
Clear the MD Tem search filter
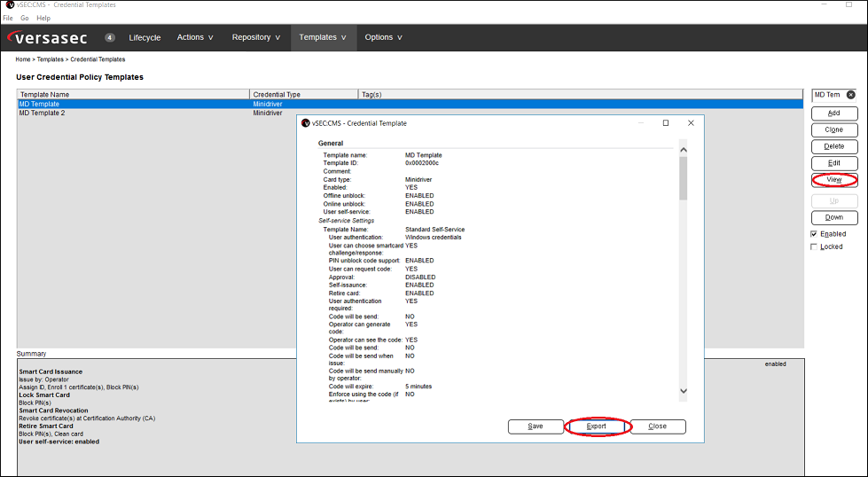point(851,95)
